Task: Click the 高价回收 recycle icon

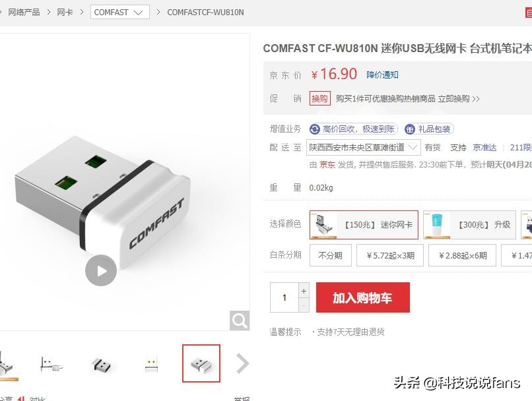Action: click(315, 129)
